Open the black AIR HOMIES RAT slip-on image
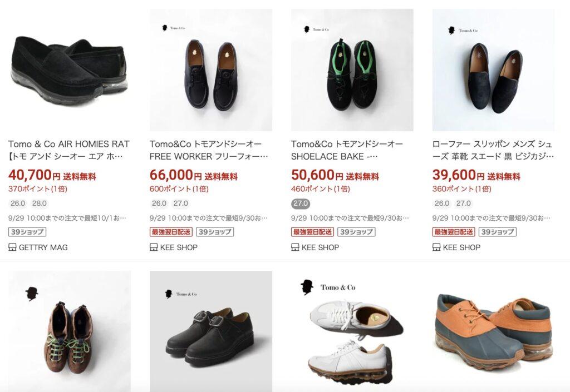Screen dimensions: 570x392 tap(69, 70)
